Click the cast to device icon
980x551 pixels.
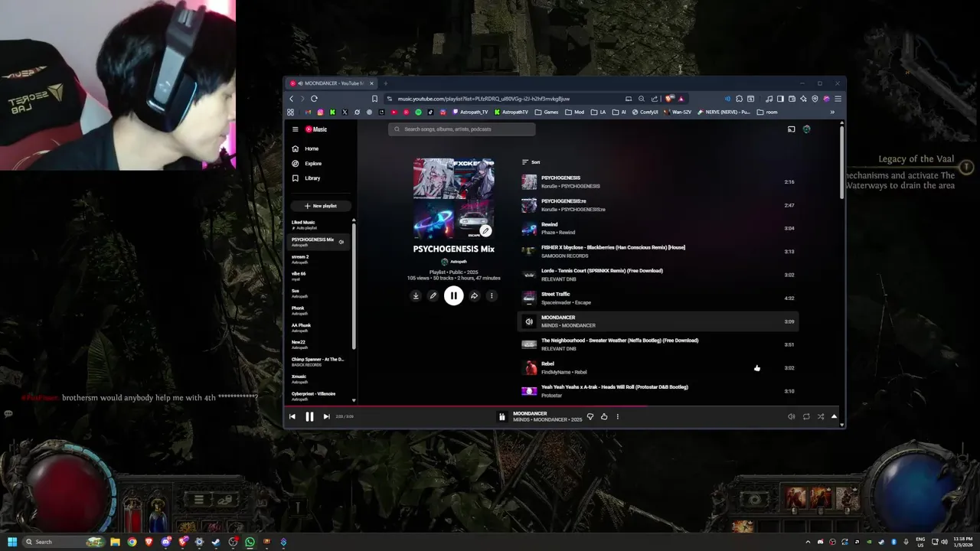791,129
